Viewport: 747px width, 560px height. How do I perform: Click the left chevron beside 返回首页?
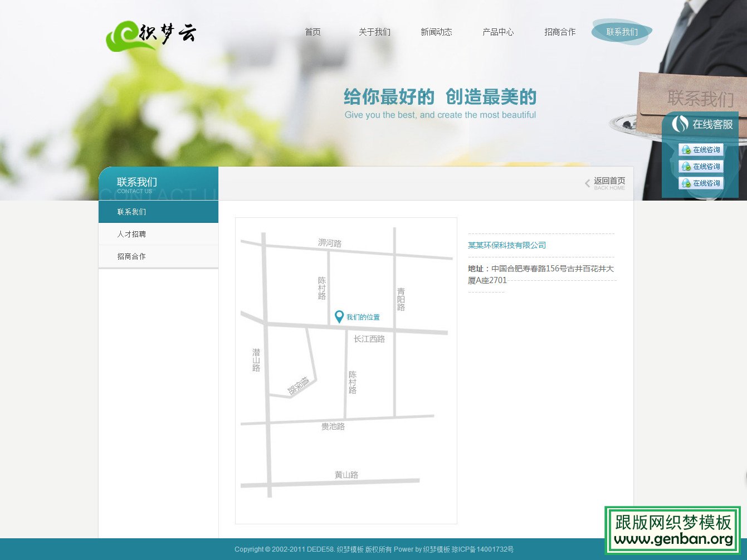587,183
